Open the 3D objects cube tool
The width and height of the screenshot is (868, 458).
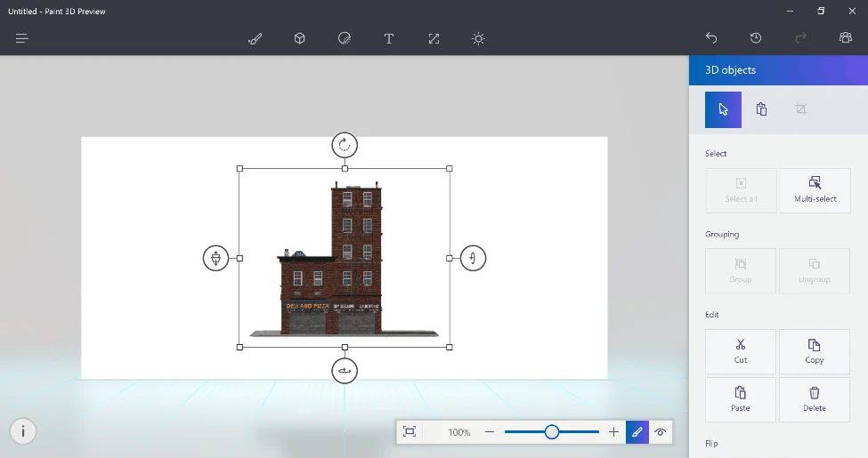point(299,38)
